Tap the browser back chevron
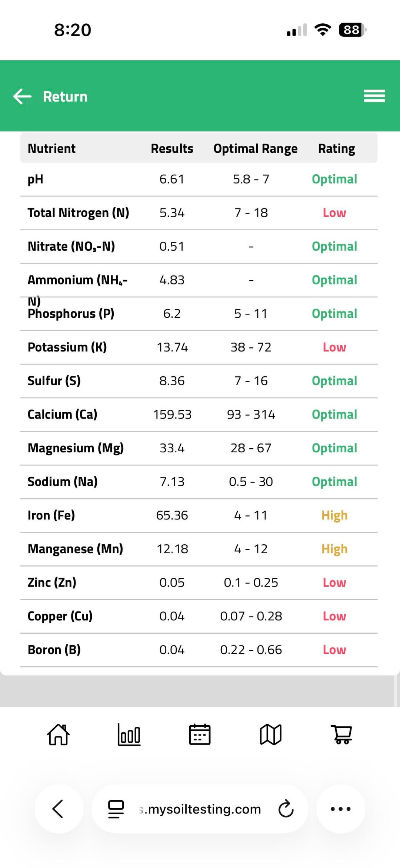 pyautogui.click(x=59, y=809)
